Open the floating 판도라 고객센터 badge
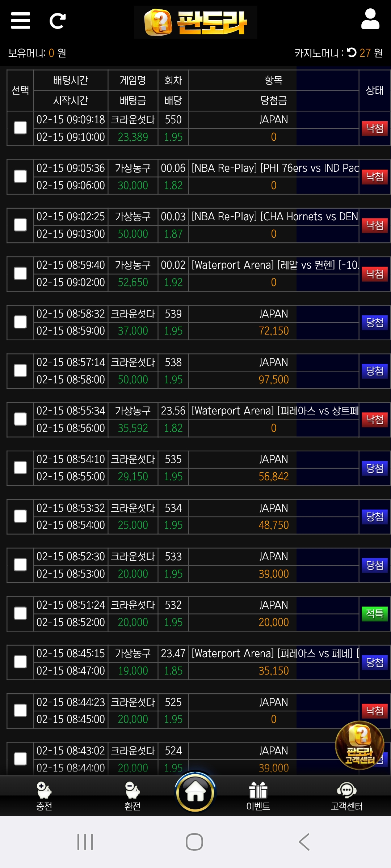 [x=360, y=745]
